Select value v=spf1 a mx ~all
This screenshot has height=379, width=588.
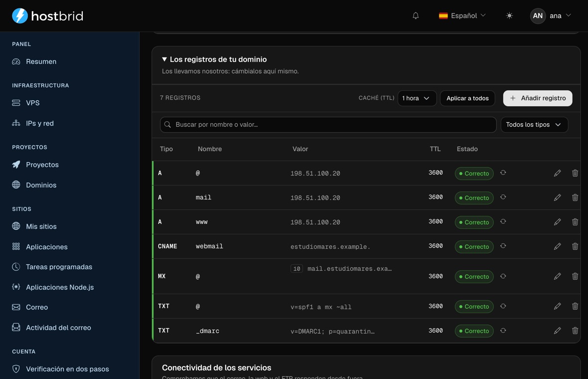pyautogui.click(x=321, y=307)
